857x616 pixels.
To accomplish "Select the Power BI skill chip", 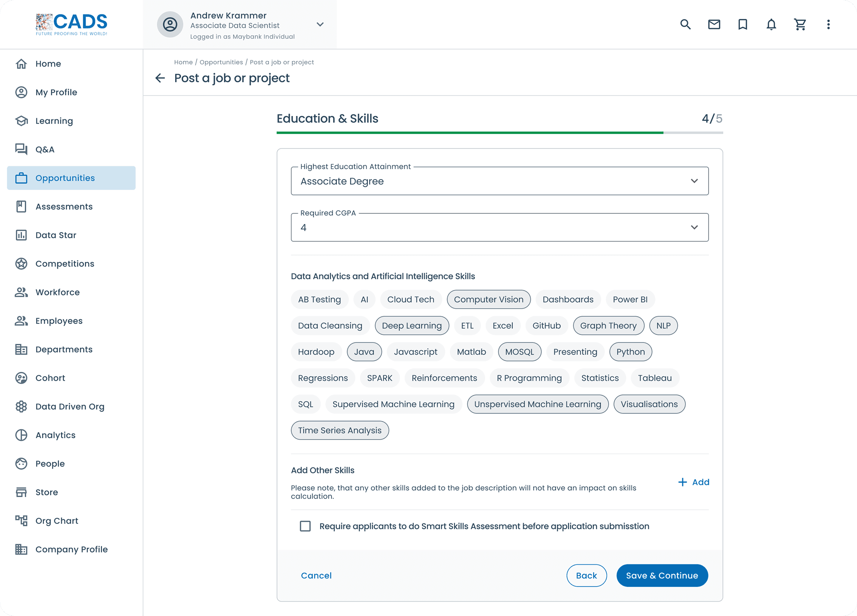I will [x=630, y=300].
